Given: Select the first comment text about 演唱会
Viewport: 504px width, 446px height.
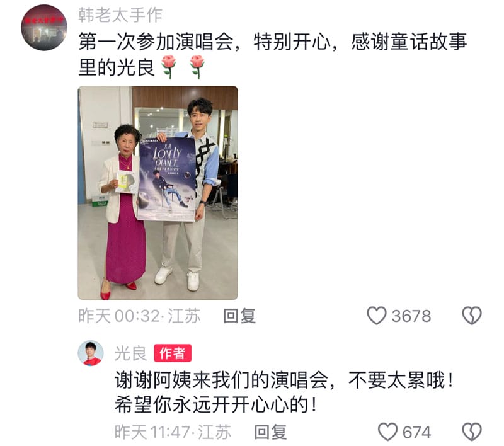Looking at the screenshot, I should pyautogui.click(x=273, y=55).
